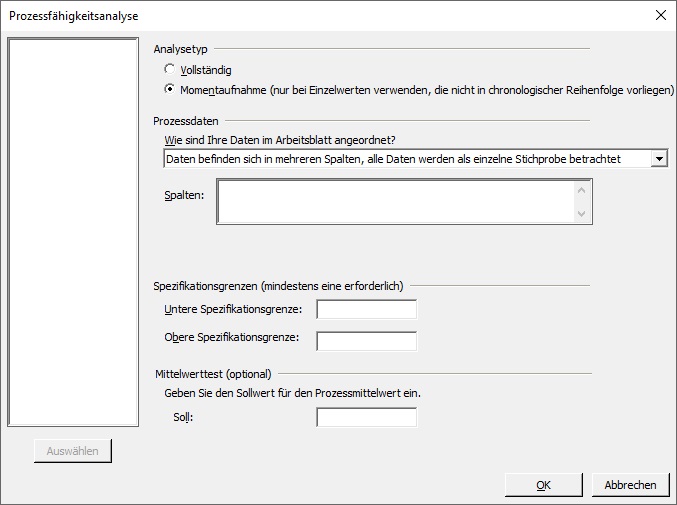Focus the Obere Spezifikationsgrenze field
677x505 pixels.
click(367, 341)
